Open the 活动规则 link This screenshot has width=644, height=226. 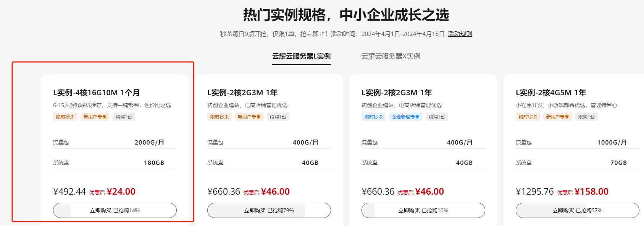pos(460,34)
